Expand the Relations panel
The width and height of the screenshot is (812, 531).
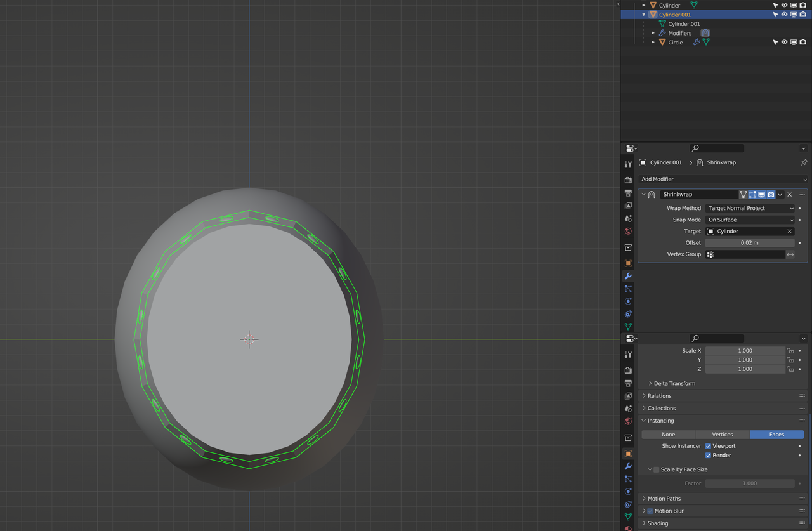[660, 396]
